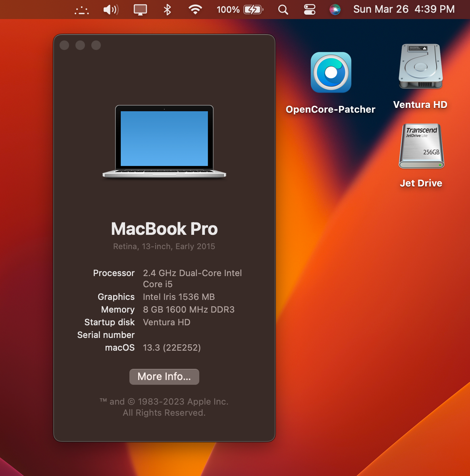Click the battery charging icon
The width and height of the screenshot is (470, 476).
[253, 10]
